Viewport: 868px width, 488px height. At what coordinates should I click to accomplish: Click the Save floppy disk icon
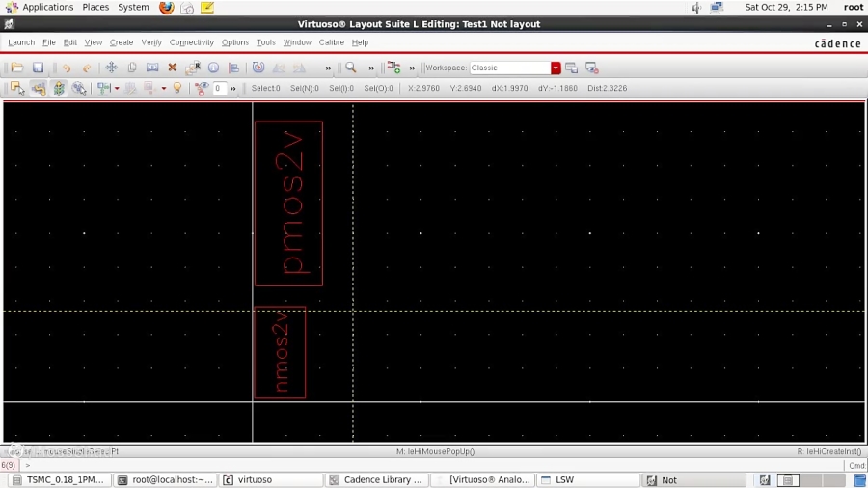[x=38, y=68]
